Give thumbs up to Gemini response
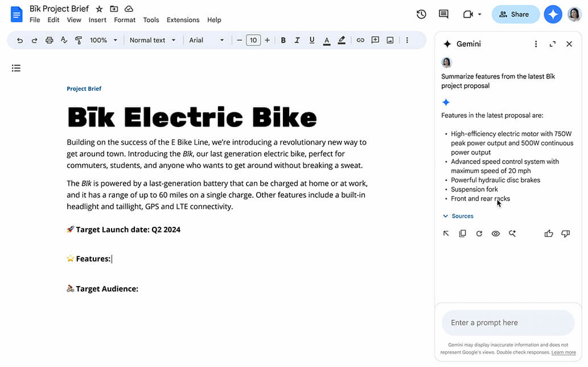Screen dimensions: 588x367 549,234
